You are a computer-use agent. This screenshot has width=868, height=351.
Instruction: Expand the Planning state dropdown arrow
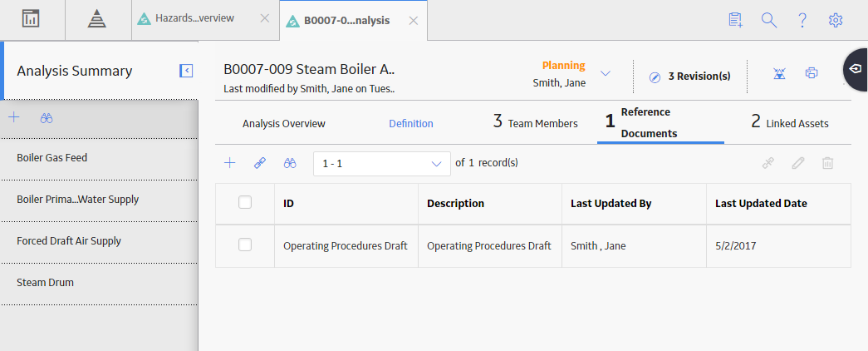[606, 73]
